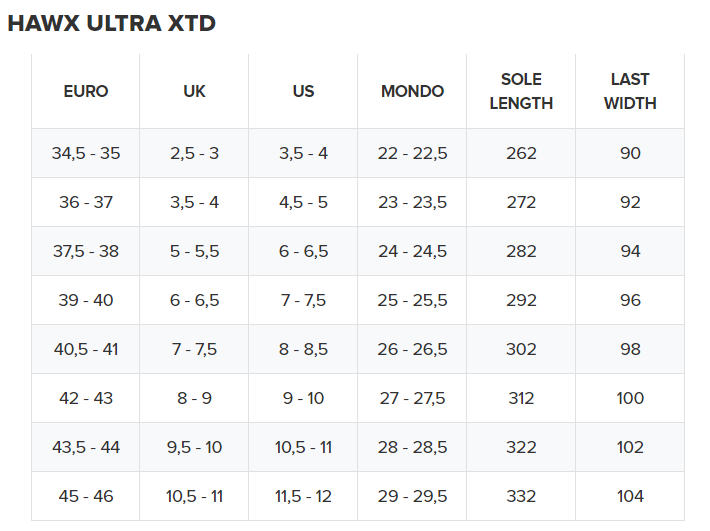The image size is (710, 531).
Task: Click the HAWX ULTRA XTD heading
Action: (111, 23)
